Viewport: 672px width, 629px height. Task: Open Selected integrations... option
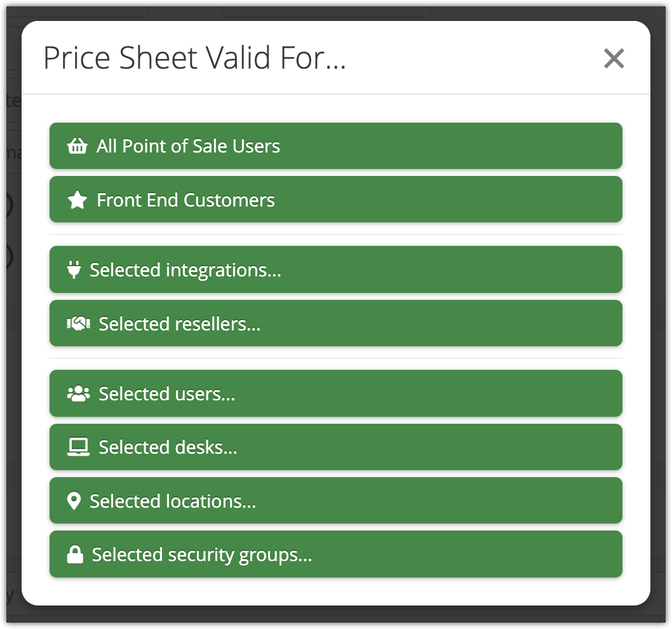click(x=335, y=270)
